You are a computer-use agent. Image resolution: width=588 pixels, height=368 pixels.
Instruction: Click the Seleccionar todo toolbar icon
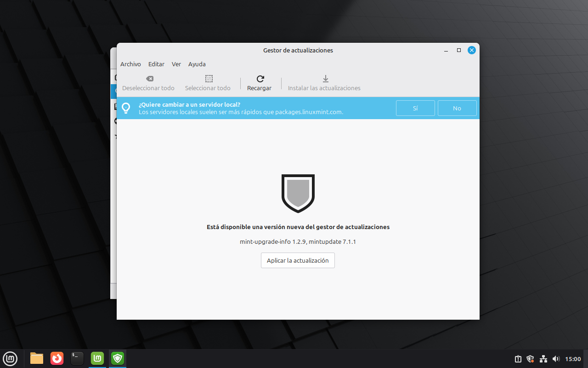tap(209, 79)
